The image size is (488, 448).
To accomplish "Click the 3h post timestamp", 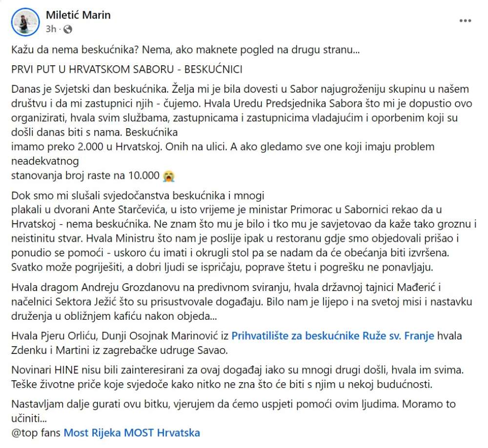I will (x=51, y=29).
